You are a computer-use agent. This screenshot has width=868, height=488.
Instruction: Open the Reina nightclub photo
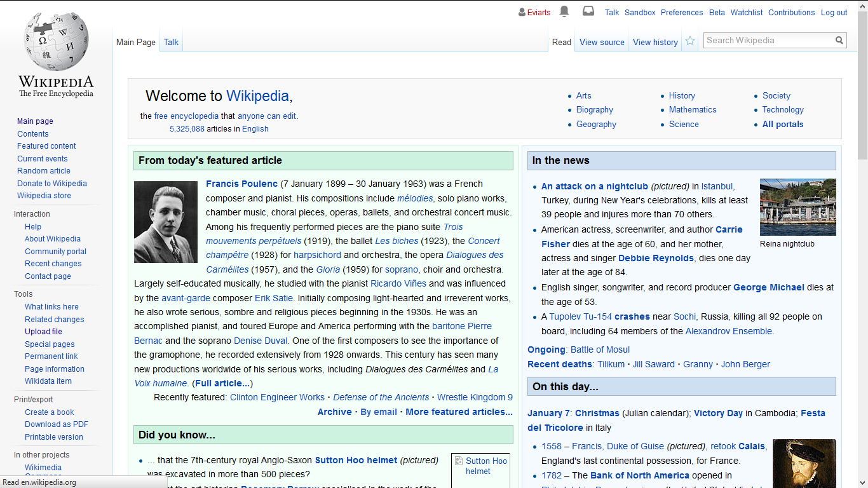click(x=797, y=207)
